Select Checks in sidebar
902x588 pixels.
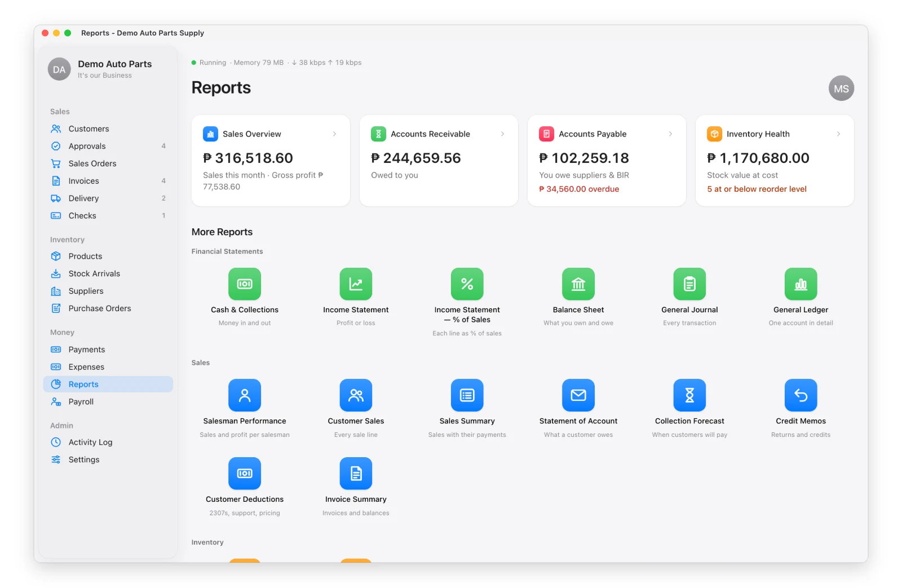click(x=108, y=216)
